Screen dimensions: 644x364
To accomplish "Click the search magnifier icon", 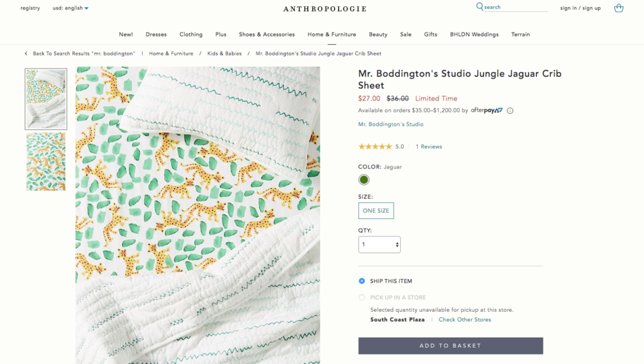I will pos(479,6).
